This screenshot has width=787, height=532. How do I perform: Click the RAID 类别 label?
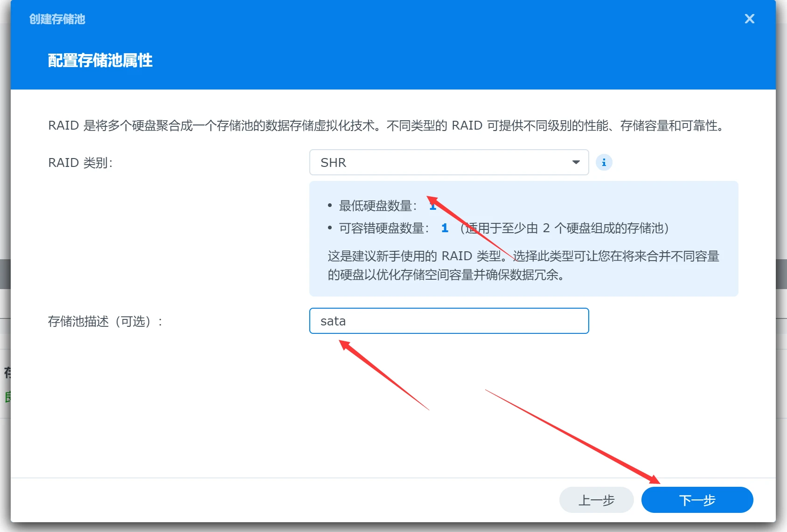point(80,163)
